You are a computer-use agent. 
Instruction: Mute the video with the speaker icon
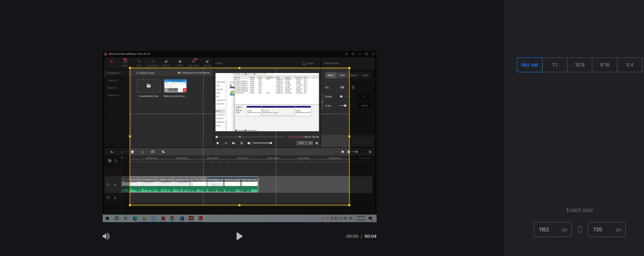point(106,236)
